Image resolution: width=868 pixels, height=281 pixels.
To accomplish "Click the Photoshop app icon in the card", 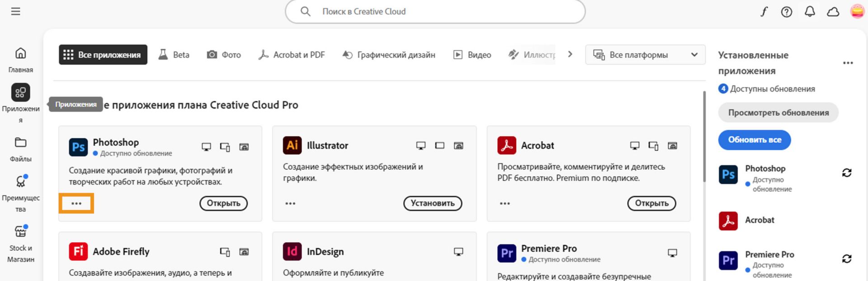I will point(78,147).
